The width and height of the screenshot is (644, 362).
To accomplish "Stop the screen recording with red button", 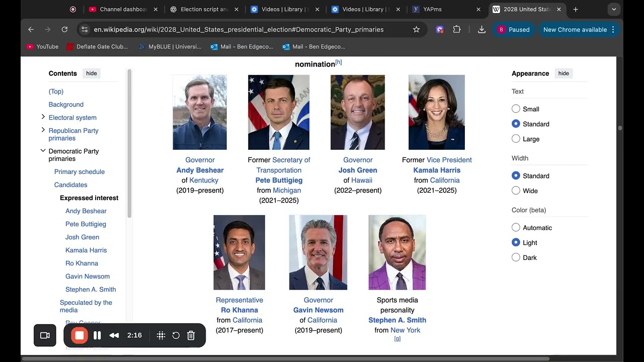I will point(79,335).
